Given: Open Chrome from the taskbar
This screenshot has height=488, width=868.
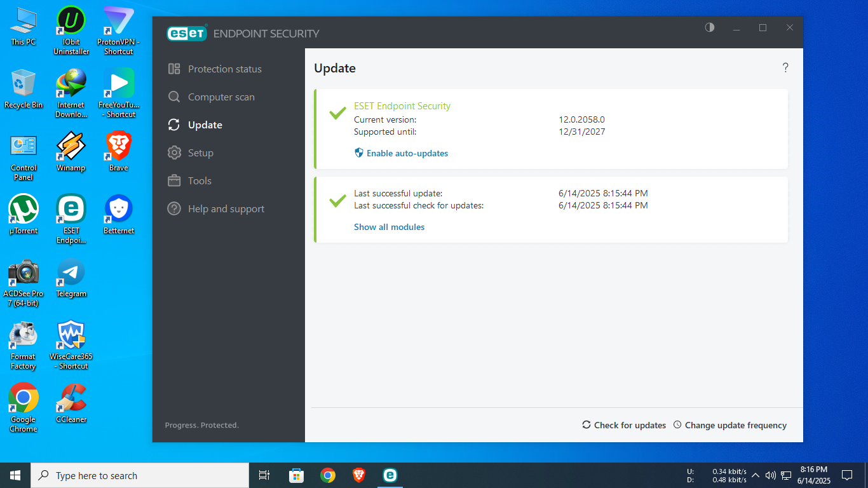Looking at the screenshot, I should [x=328, y=475].
